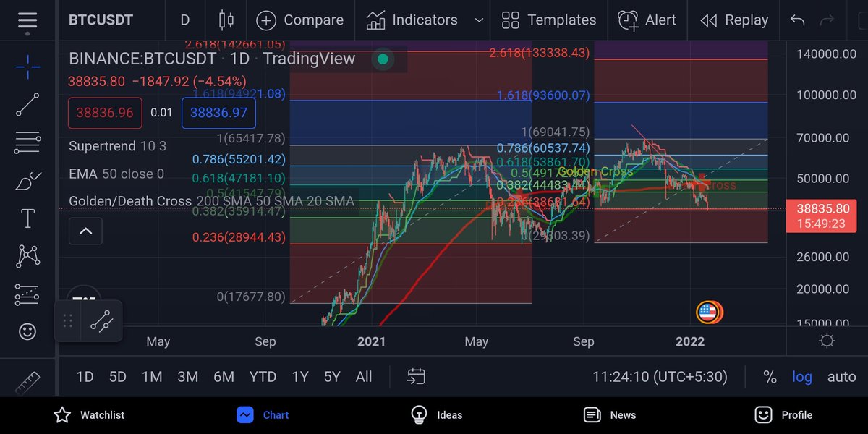Change the D timeframe interval

tap(185, 20)
